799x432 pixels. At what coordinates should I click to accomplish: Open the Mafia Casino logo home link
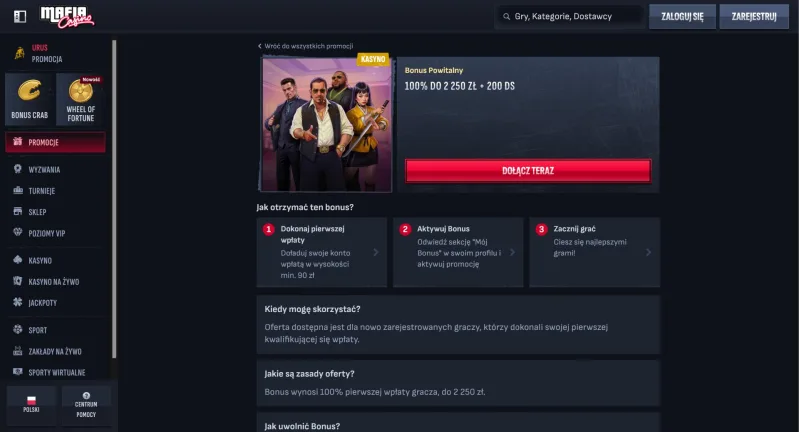(x=67, y=17)
